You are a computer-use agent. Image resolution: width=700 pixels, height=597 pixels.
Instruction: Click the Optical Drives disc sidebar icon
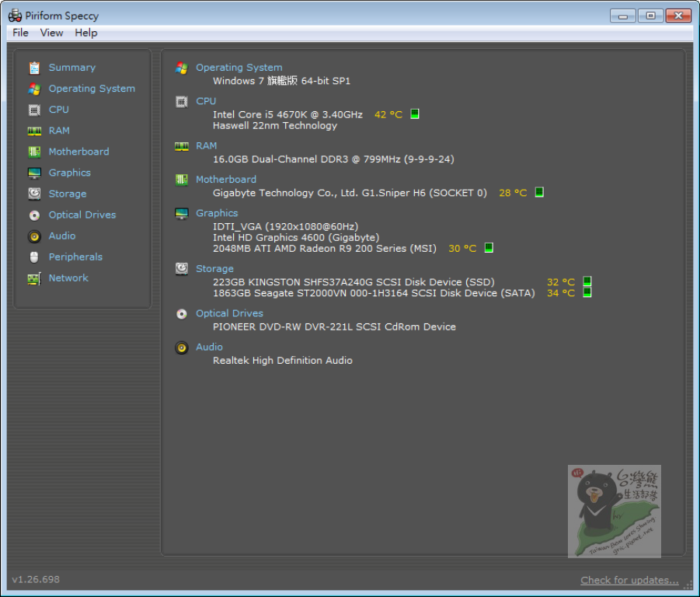(x=34, y=215)
